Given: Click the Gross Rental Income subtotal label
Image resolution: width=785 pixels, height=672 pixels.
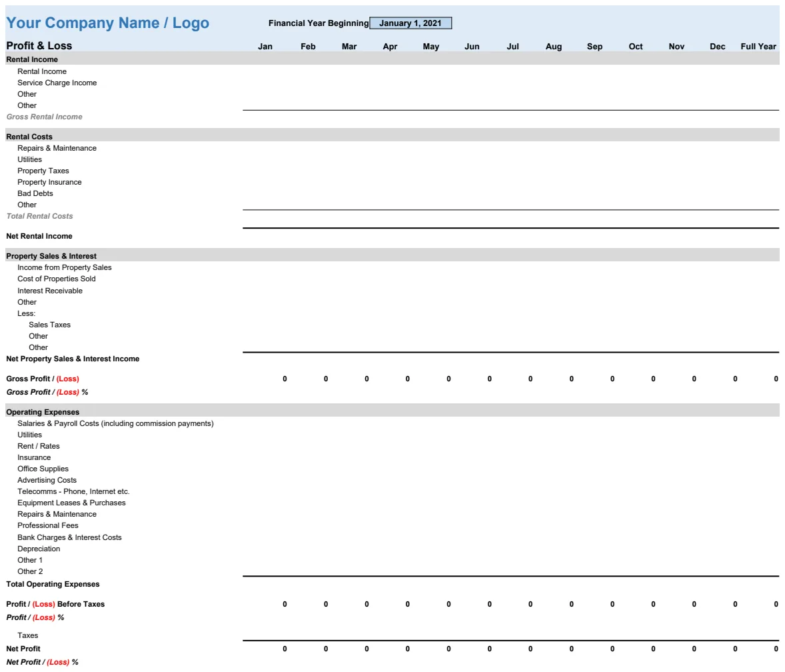Looking at the screenshot, I should pyautogui.click(x=45, y=117).
